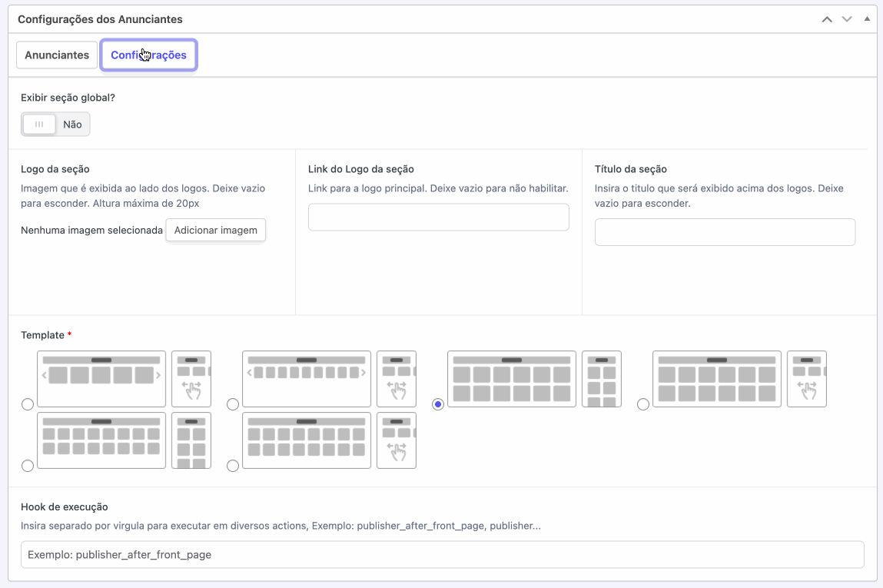Open the Configurações tab
Screen dimensions: 883x588
(148, 55)
